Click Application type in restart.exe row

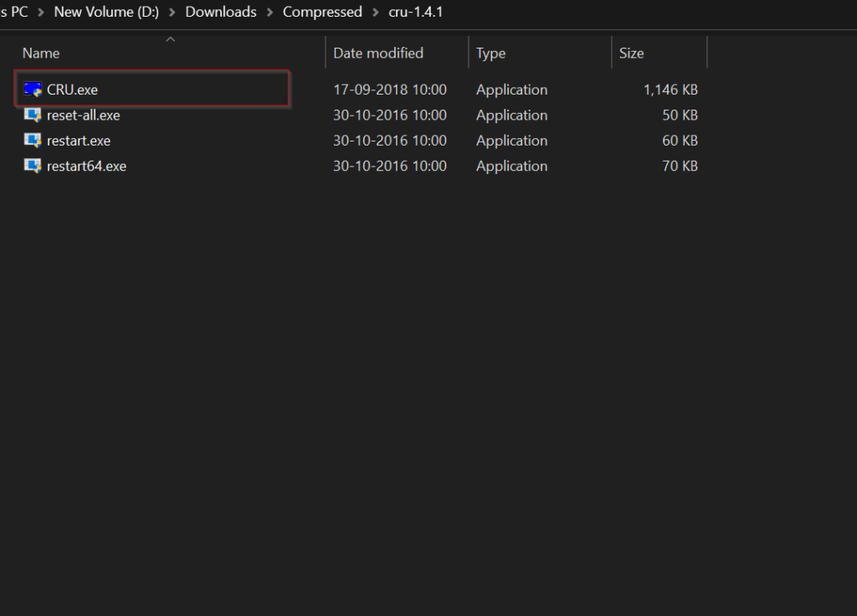tap(511, 141)
